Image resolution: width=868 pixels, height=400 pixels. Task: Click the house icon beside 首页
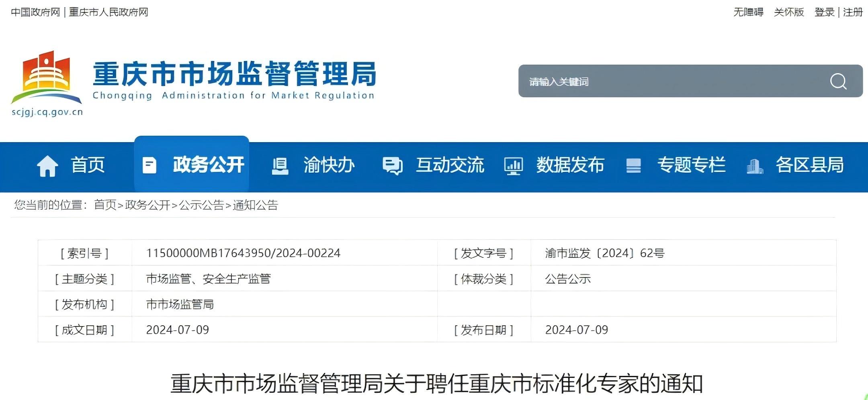47,166
